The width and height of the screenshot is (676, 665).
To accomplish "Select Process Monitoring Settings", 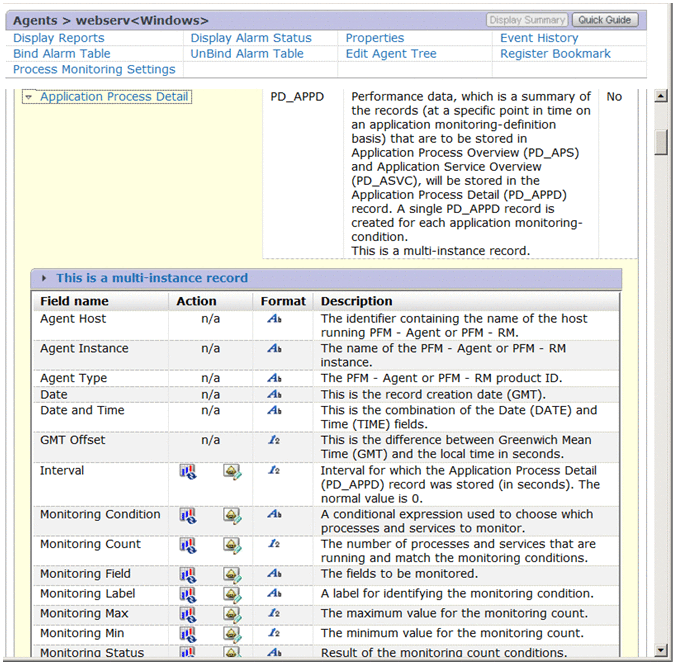I will coord(94,70).
